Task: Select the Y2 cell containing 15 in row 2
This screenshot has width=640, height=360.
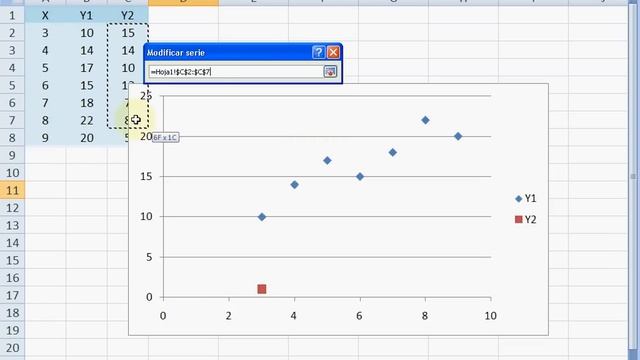Action: click(128, 33)
